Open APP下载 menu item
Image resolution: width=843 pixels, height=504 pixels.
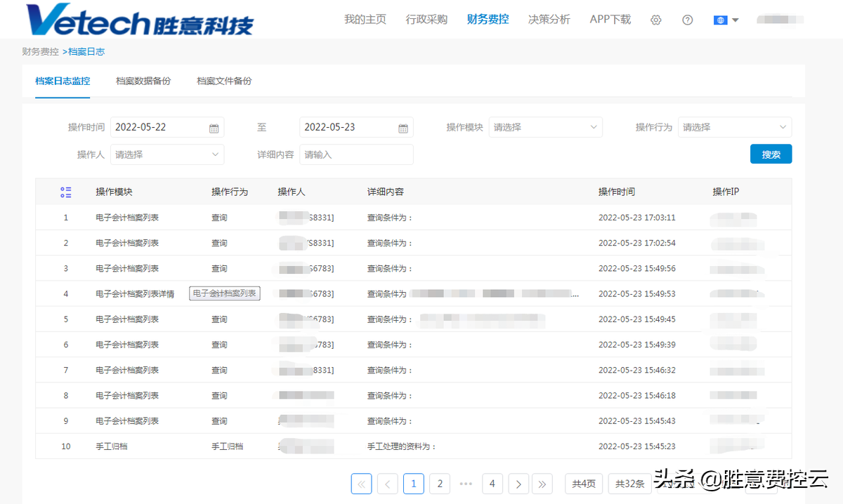coord(610,20)
